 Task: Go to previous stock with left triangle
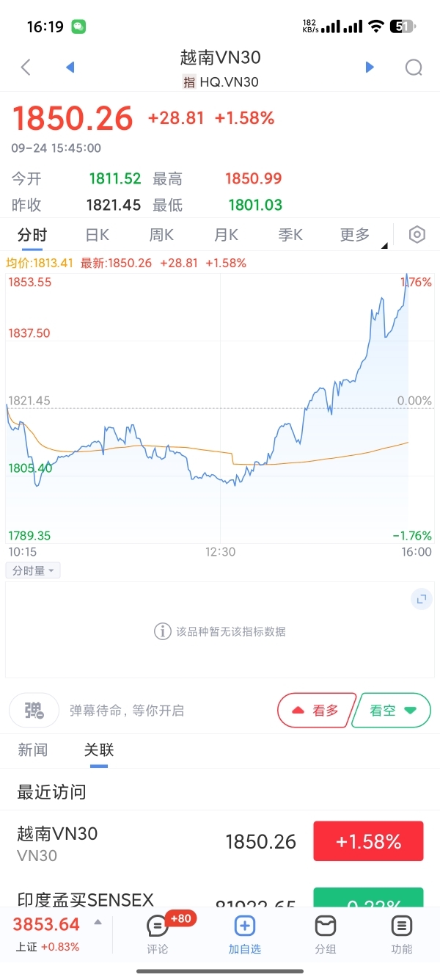[70, 68]
